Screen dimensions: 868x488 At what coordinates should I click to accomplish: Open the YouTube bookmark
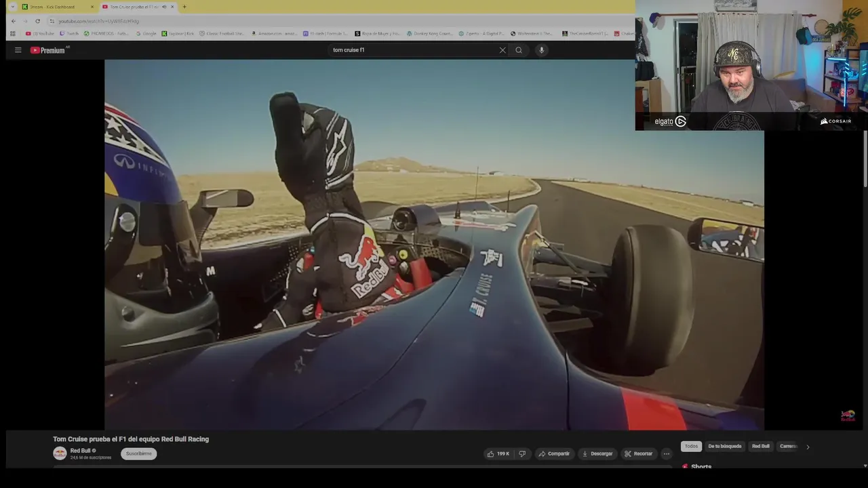(40, 33)
